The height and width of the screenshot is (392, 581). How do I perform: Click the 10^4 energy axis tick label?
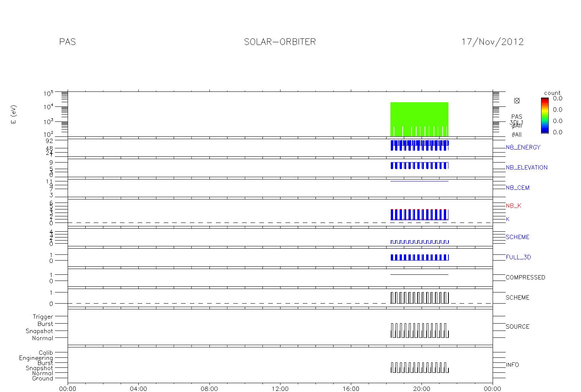click(x=48, y=107)
